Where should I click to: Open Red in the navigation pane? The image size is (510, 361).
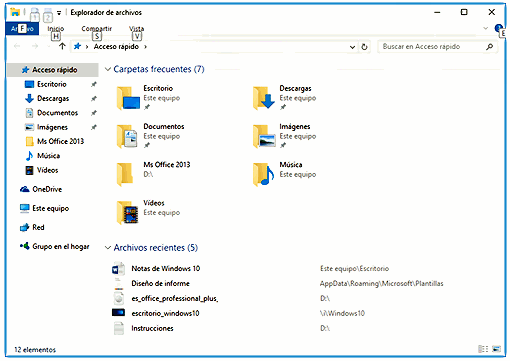(x=38, y=227)
